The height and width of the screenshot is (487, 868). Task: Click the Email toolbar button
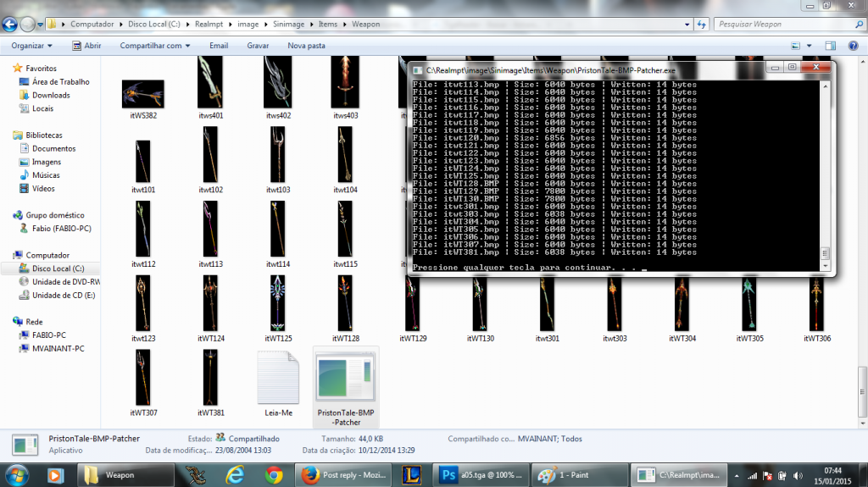click(x=219, y=46)
